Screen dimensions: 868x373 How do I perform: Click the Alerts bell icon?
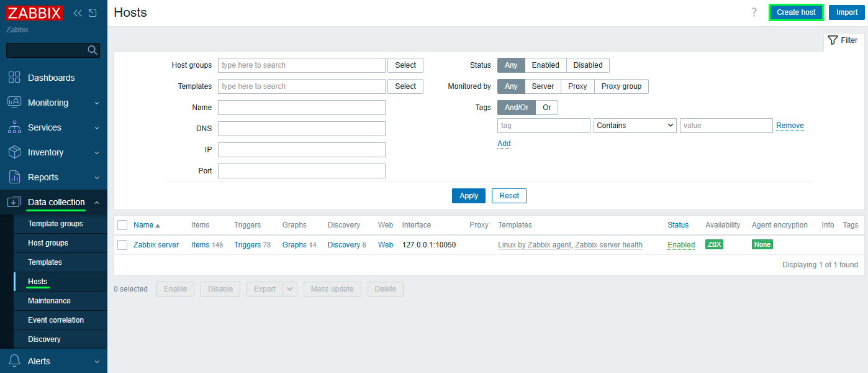click(x=14, y=361)
